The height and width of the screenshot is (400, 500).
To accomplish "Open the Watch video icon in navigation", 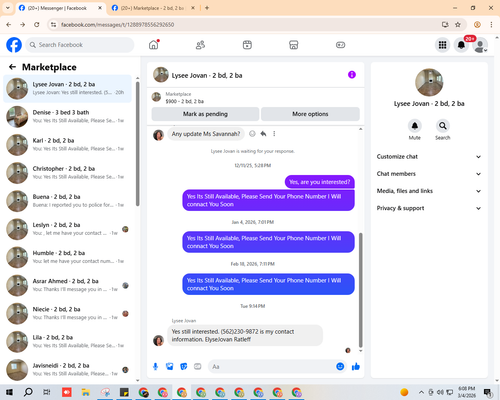I will (x=247, y=45).
